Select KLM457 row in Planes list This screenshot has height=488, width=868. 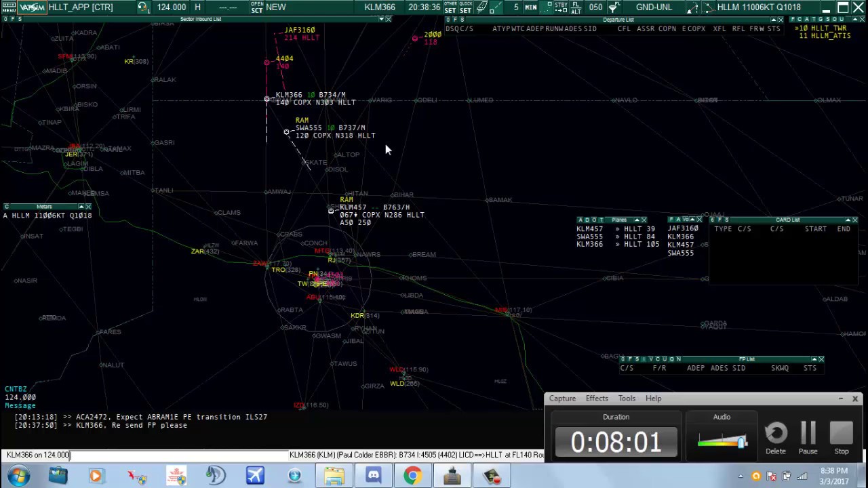(x=616, y=228)
